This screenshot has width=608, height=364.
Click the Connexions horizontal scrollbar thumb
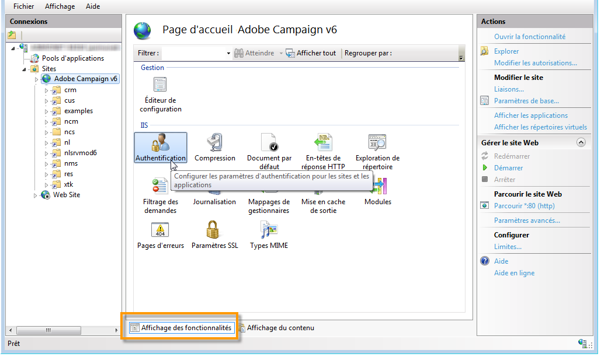click(x=48, y=330)
